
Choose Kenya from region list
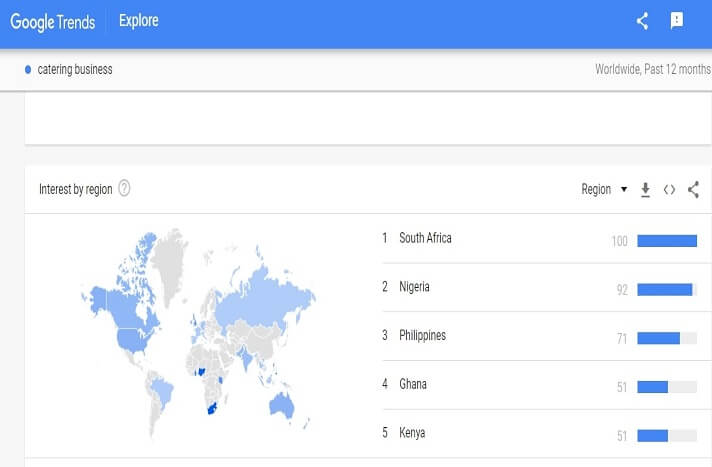coord(412,433)
